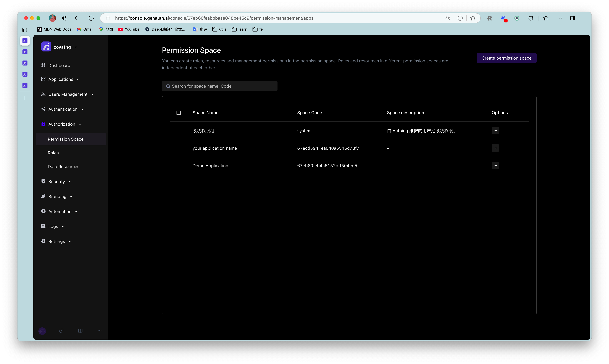Click the Authorization lock icon
Viewport: 609px width, 364px height.
coord(43,124)
